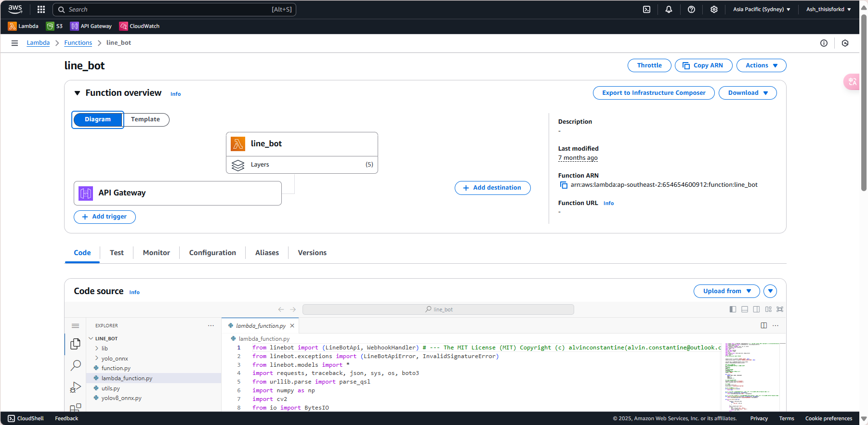868x425 pixels.
Task: Toggle bottom panel layout icon
Action: [x=745, y=309]
